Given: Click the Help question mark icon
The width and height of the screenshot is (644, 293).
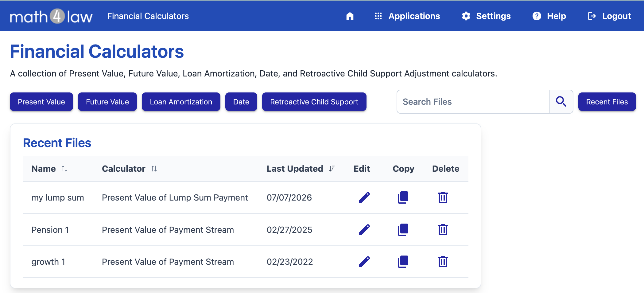Looking at the screenshot, I should click(537, 16).
